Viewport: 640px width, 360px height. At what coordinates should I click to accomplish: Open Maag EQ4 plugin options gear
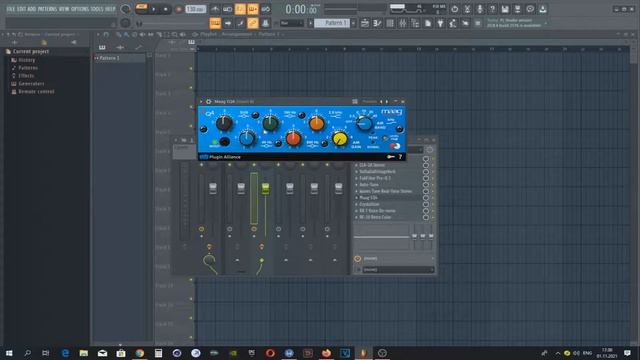[208, 101]
